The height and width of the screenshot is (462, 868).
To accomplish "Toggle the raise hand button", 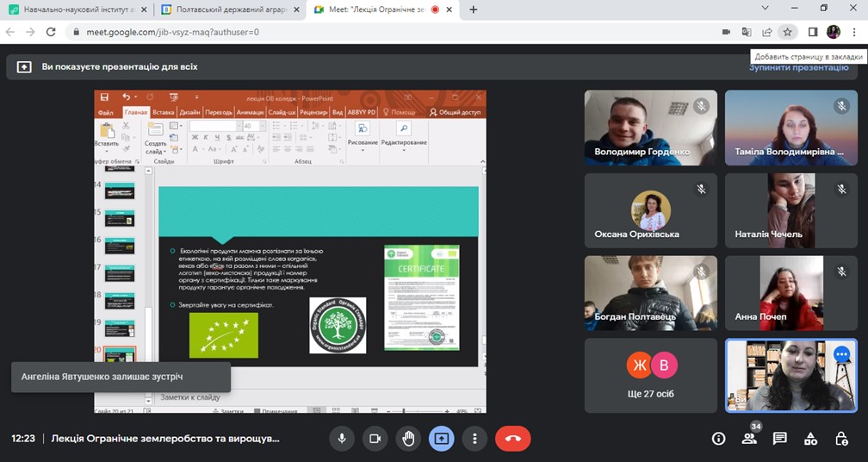I will pos(408,439).
